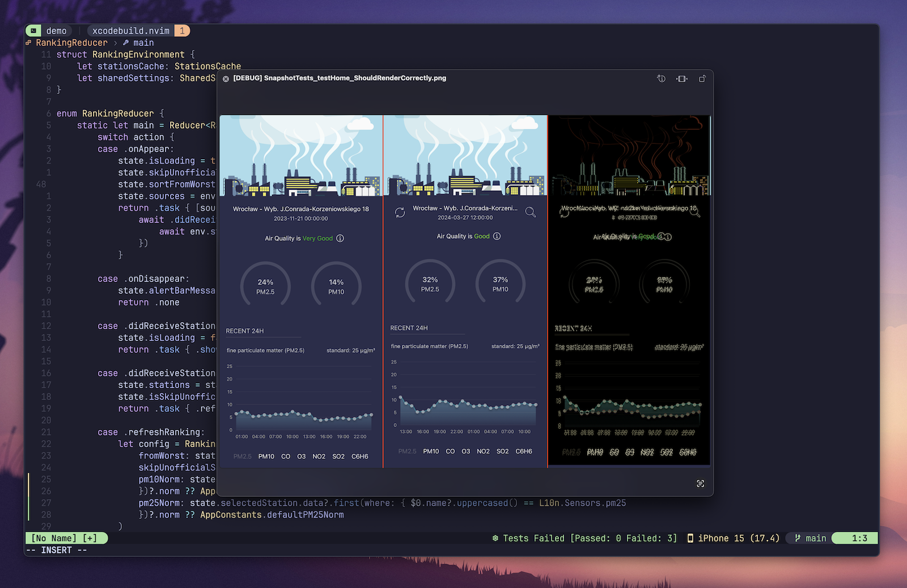The width and height of the screenshot is (907, 588).
Task: Click current line number 48 in gutter
Action: tap(41, 184)
